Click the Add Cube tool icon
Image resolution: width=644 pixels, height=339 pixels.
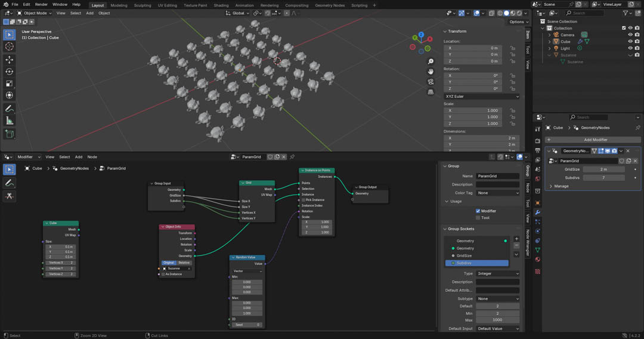point(9,134)
